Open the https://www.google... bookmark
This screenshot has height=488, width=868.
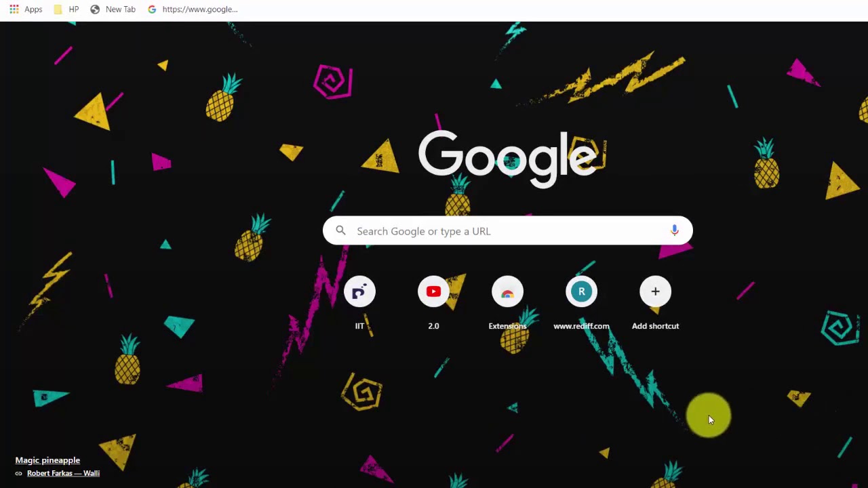[x=193, y=9]
